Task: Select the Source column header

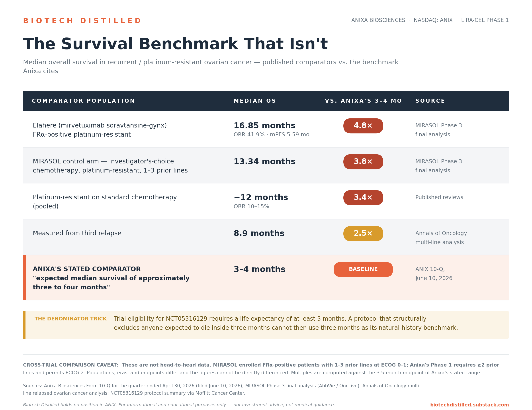Action: 430,101
